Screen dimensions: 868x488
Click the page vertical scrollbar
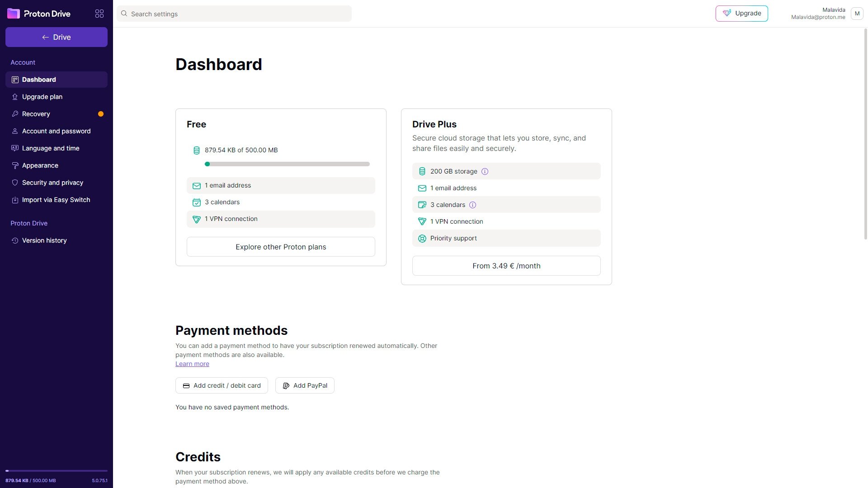pos(866,133)
